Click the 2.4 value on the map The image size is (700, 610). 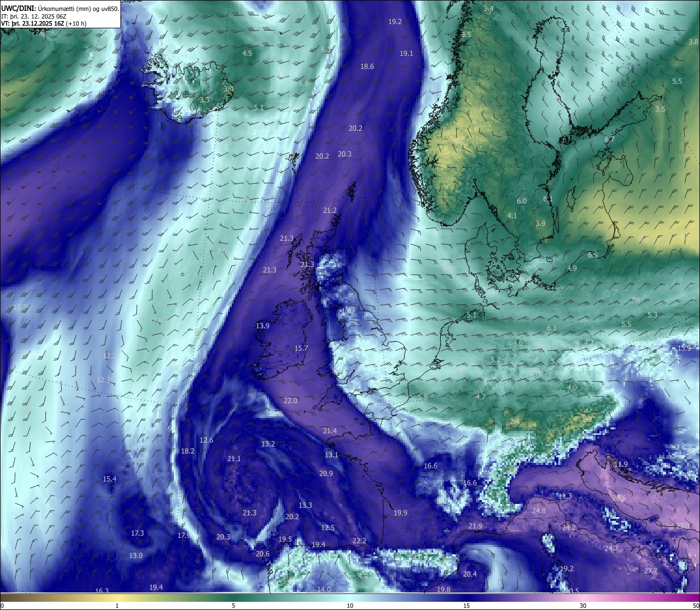(x=515, y=422)
